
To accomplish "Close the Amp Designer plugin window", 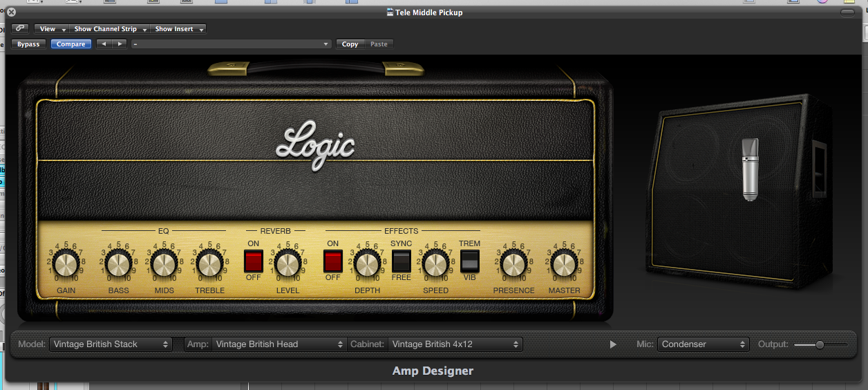I will pos(11,12).
